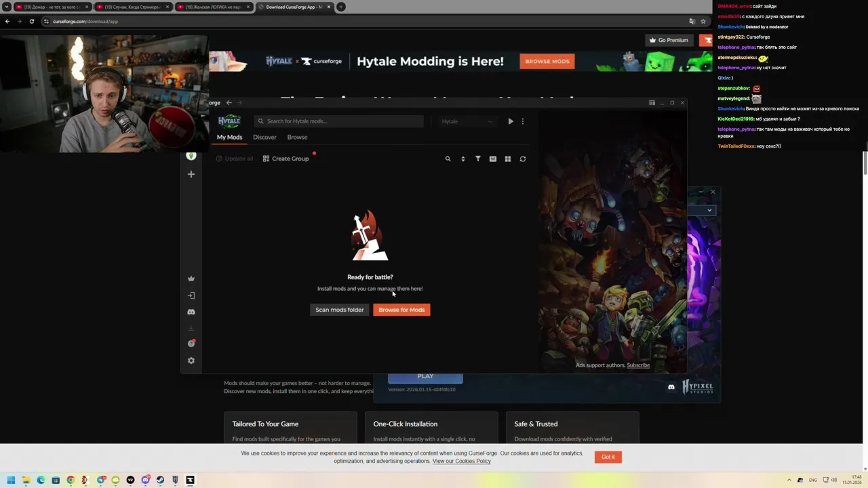Open CurseForge from the taskbar
Viewport: 868px width, 488px height.
click(190, 480)
